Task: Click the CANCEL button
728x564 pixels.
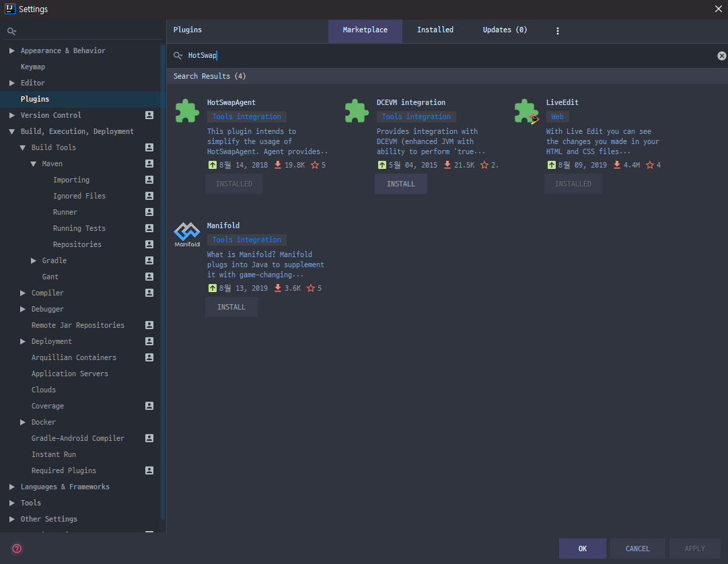Action: click(637, 549)
